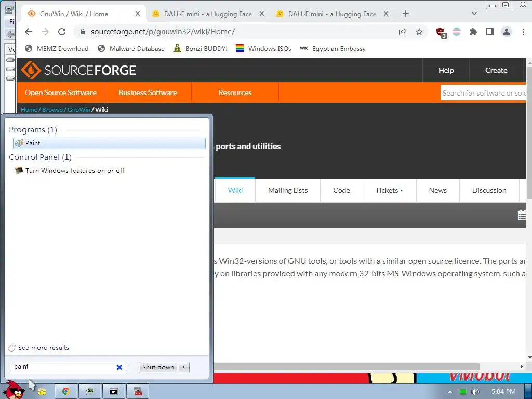Screen dimensions: 532x399
Task: Open the Business Software menu
Action: pyautogui.click(x=148, y=92)
